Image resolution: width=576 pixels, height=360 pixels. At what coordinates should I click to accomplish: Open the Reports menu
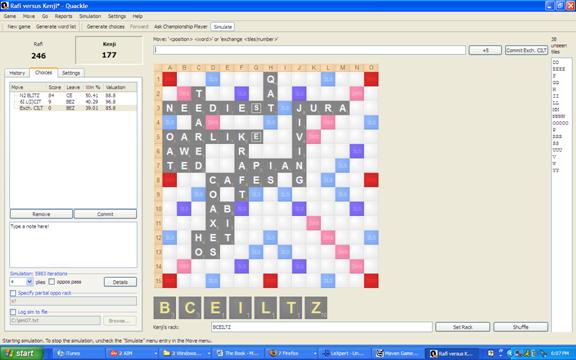click(64, 16)
